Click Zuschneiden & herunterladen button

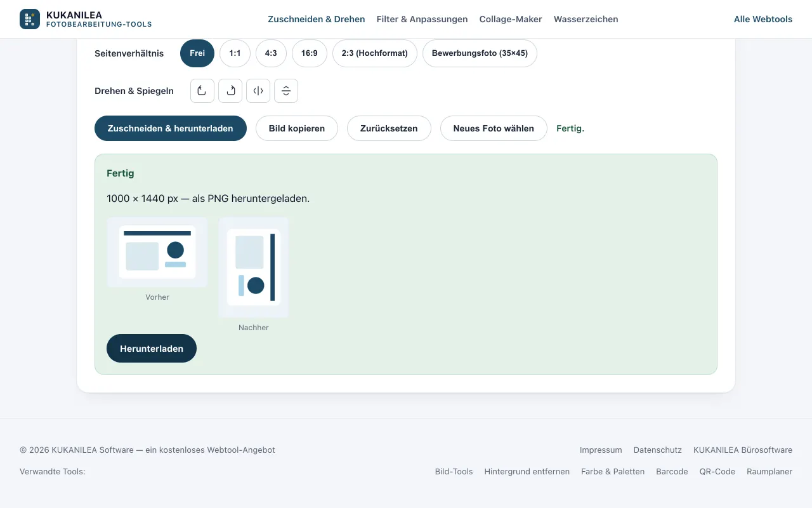tap(171, 128)
